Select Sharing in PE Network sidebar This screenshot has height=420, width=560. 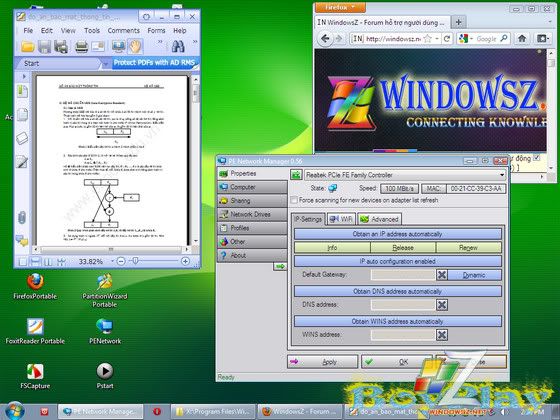click(252, 201)
